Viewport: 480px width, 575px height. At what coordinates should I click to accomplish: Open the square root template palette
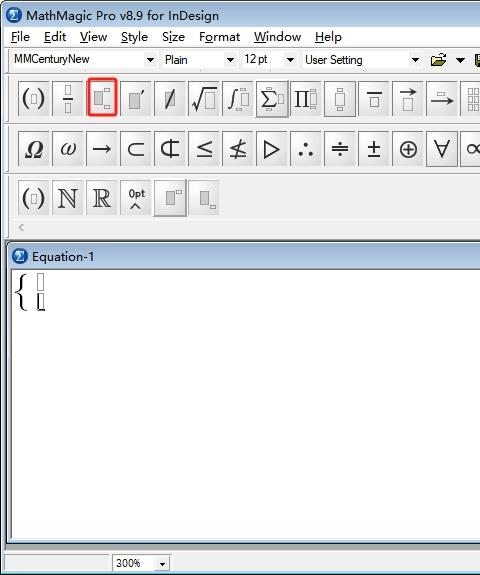(x=204, y=98)
